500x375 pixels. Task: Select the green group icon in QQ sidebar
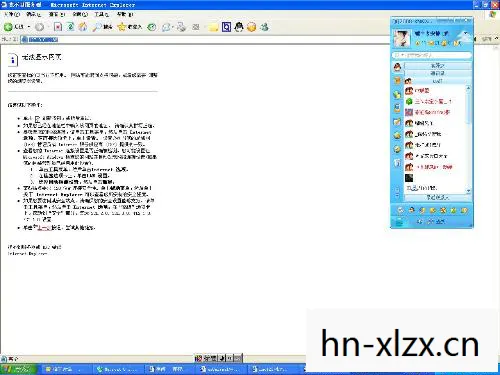click(397, 95)
